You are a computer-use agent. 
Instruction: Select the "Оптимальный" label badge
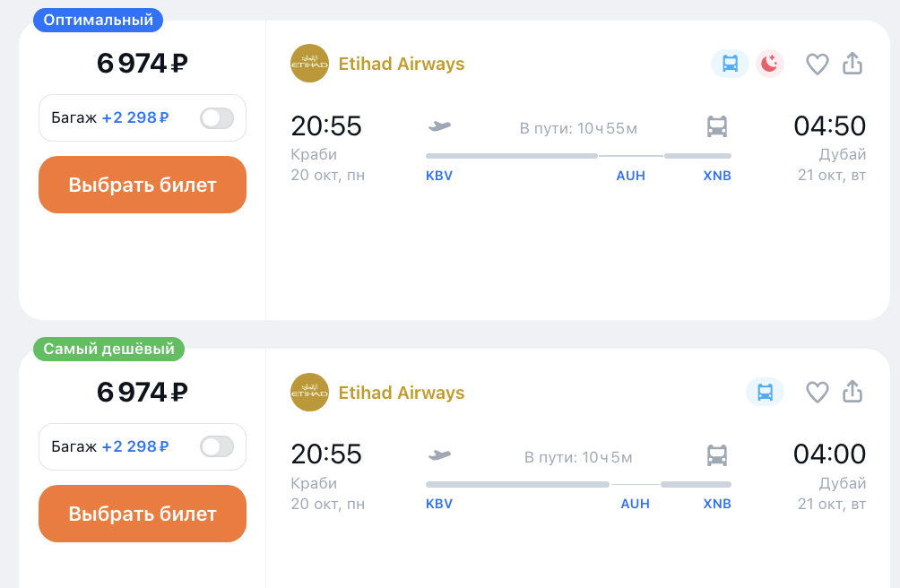click(98, 19)
